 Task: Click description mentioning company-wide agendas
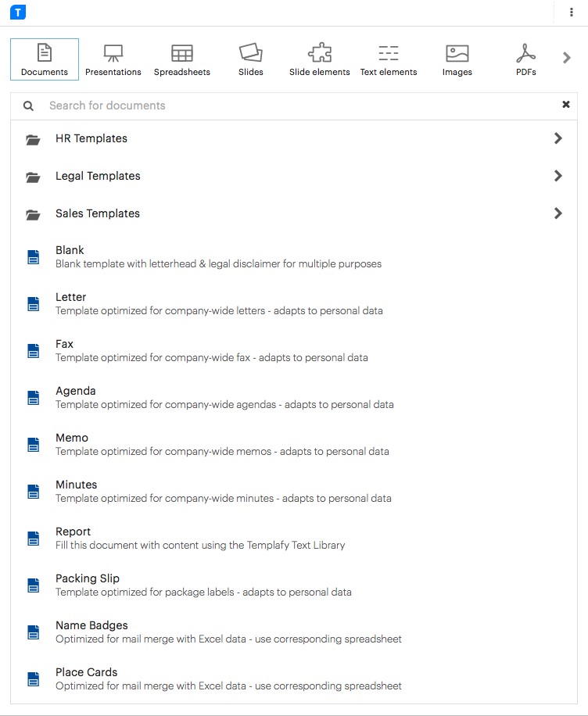(224, 405)
